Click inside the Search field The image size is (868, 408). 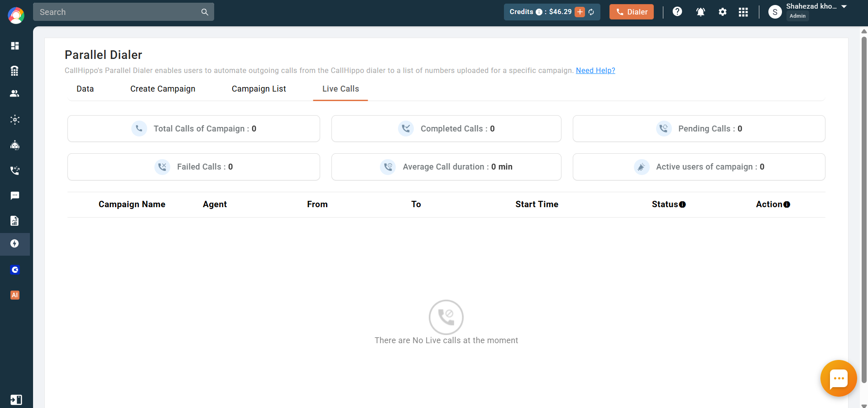tap(123, 12)
